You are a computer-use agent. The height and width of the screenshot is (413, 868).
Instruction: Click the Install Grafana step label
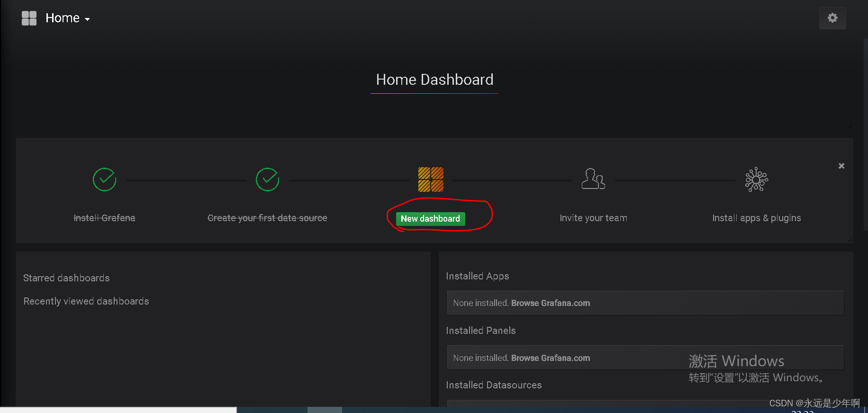tap(104, 218)
